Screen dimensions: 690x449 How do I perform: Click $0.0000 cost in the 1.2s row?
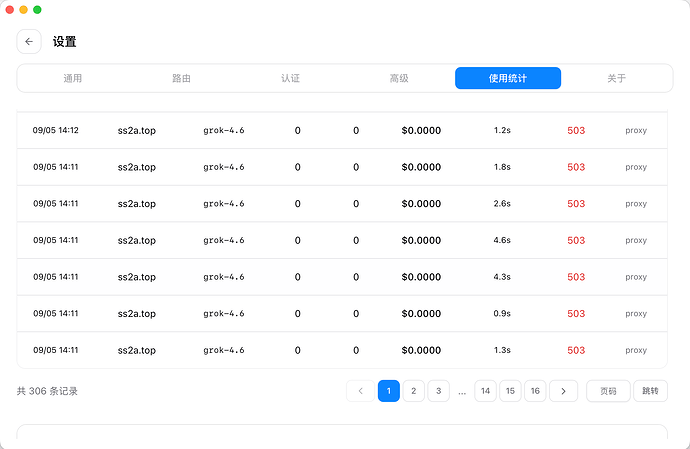click(x=421, y=130)
